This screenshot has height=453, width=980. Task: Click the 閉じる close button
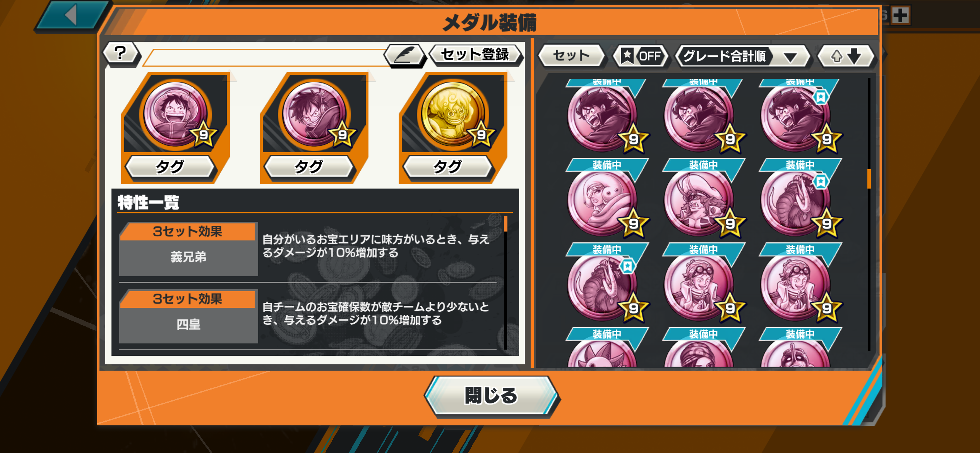[491, 396]
